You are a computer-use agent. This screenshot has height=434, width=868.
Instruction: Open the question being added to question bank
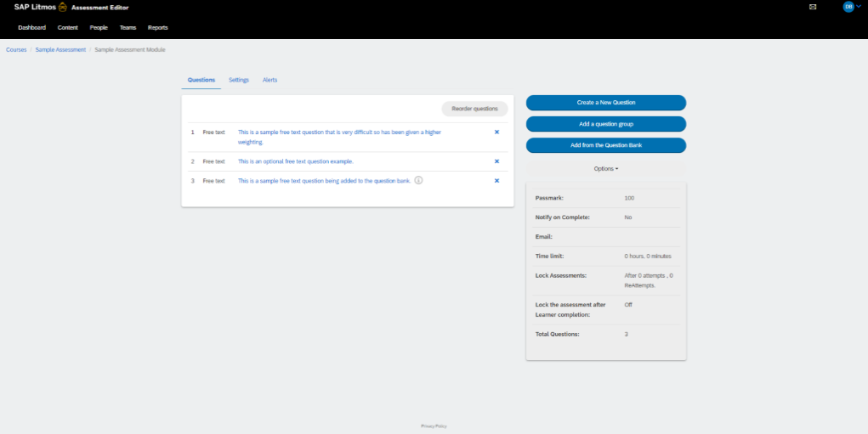point(325,181)
